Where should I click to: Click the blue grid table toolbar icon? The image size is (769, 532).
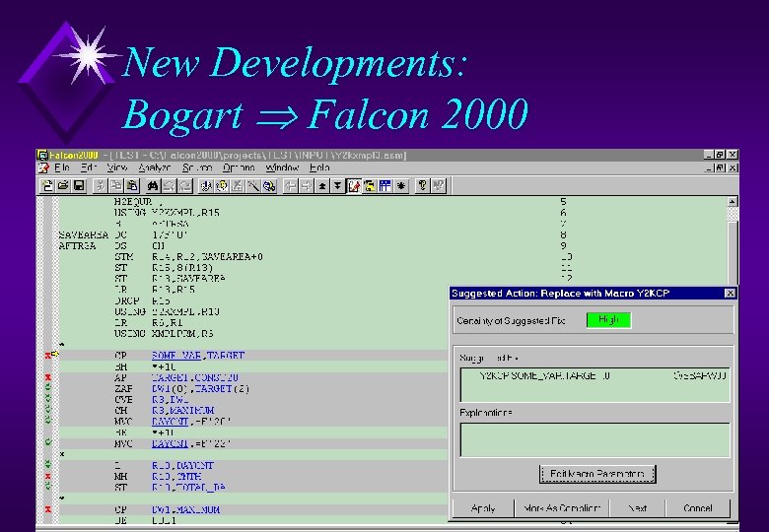[384, 185]
